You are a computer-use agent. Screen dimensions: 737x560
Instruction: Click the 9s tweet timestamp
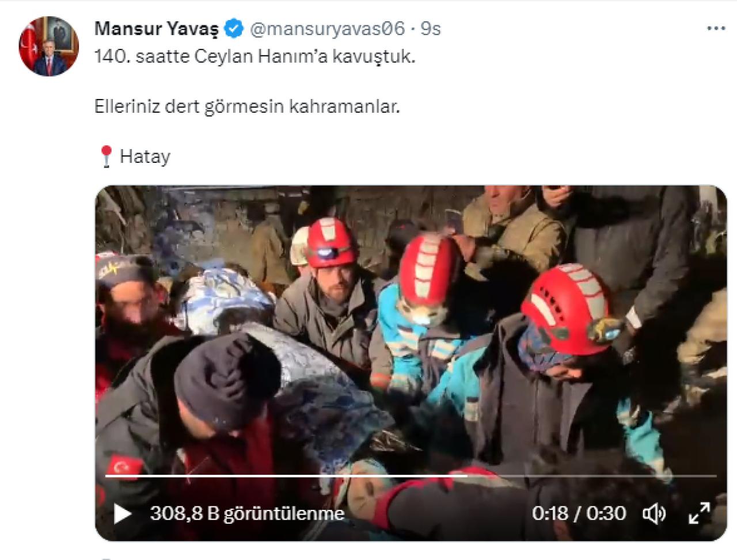(431, 28)
